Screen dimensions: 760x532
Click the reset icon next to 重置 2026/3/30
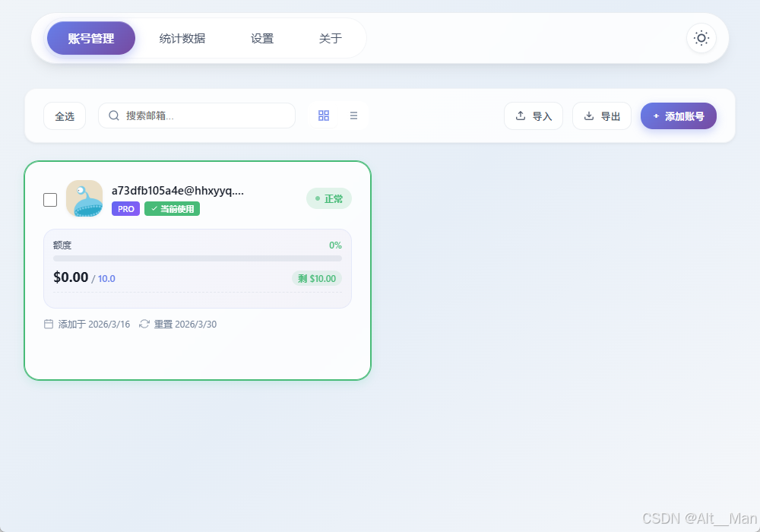point(144,324)
